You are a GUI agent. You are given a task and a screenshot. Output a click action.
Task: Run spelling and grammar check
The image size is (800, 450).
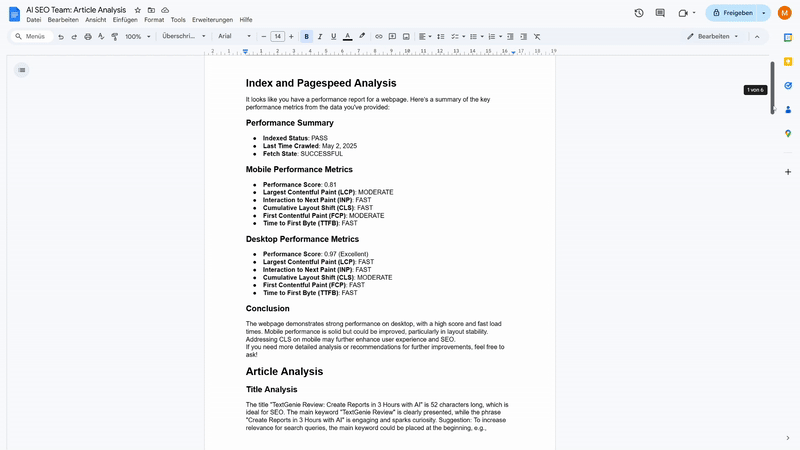[101, 37]
